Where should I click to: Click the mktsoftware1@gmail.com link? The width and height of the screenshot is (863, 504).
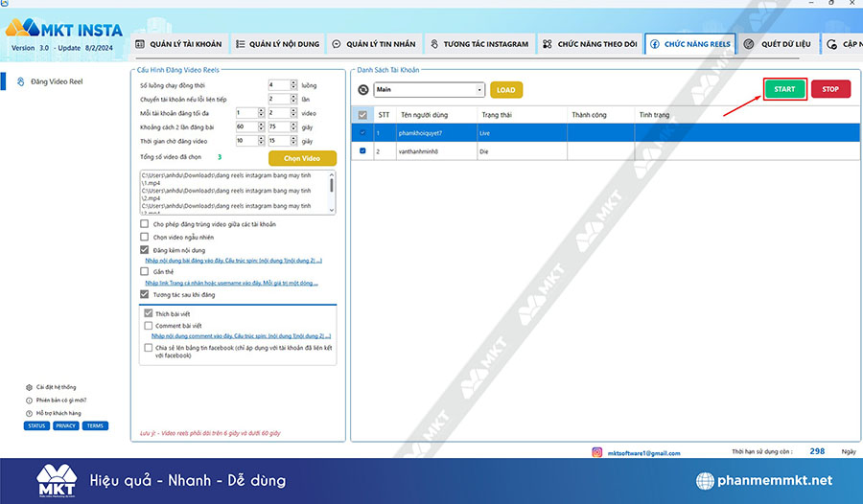(643, 453)
